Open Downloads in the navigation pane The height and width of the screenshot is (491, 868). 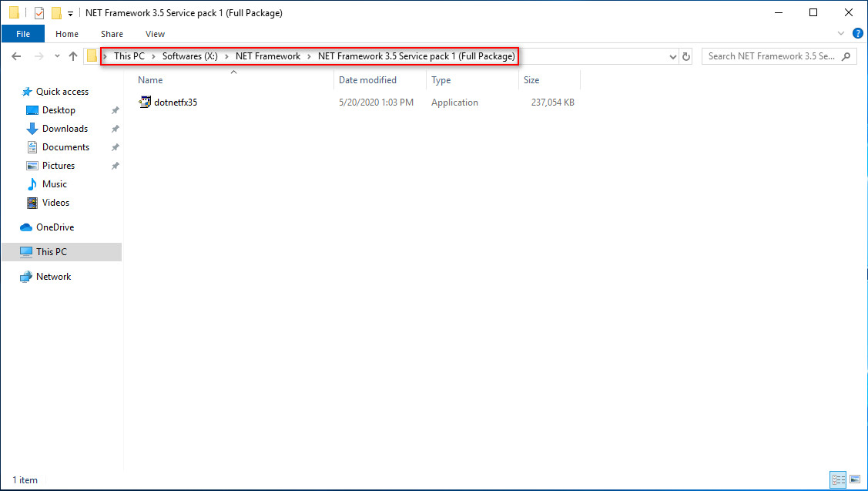pos(65,129)
